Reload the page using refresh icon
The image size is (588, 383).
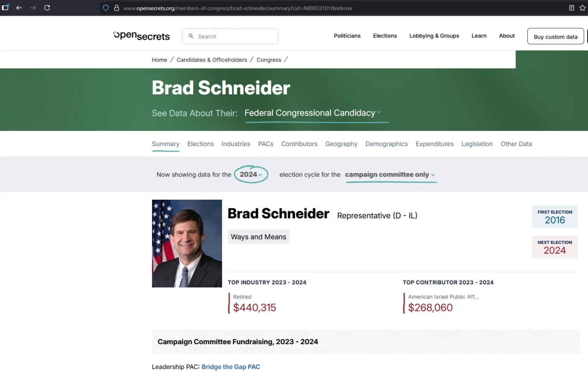click(x=47, y=8)
